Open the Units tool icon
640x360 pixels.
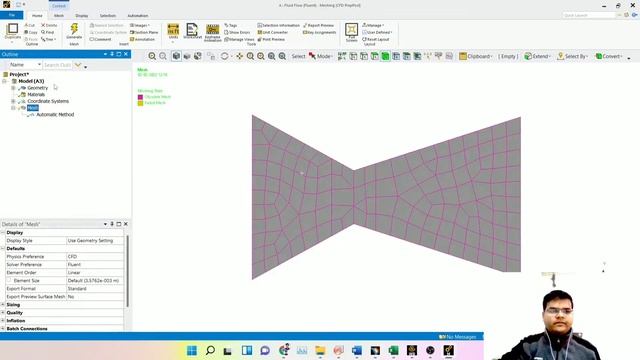click(173, 29)
